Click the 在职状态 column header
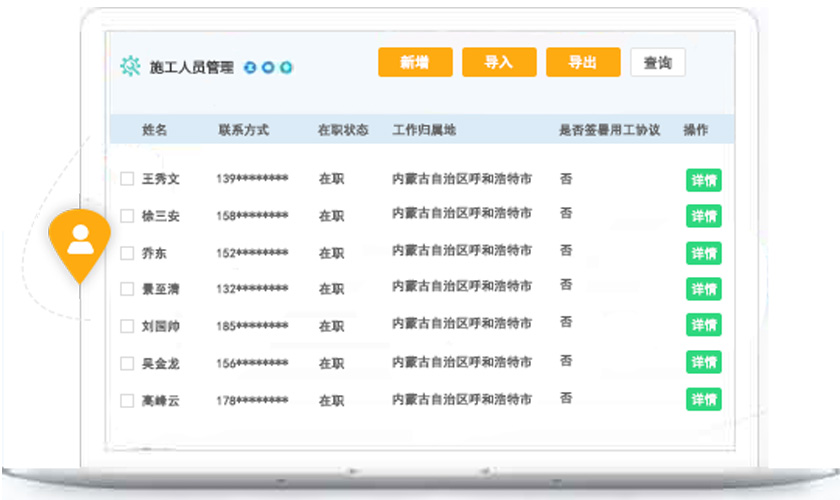The width and height of the screenshot is (840, 500). pos(343,130)
